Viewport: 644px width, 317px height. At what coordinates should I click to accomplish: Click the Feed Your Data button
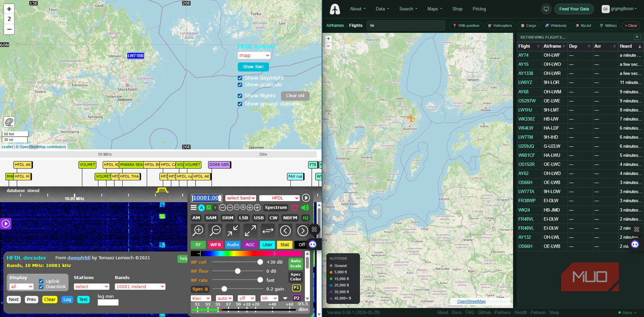tap(574, 9)
